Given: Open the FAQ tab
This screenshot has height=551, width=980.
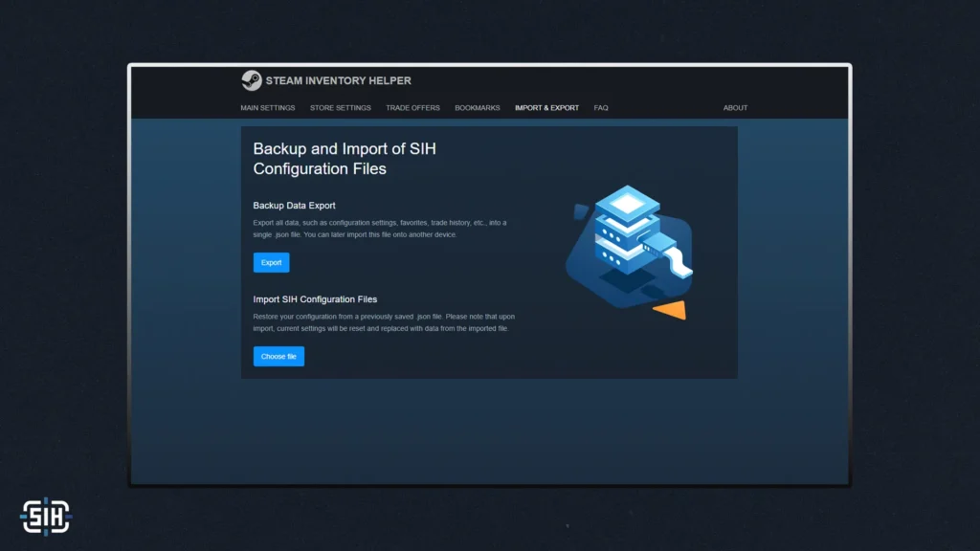Looking at the screenshot, I should click(601, 108).
